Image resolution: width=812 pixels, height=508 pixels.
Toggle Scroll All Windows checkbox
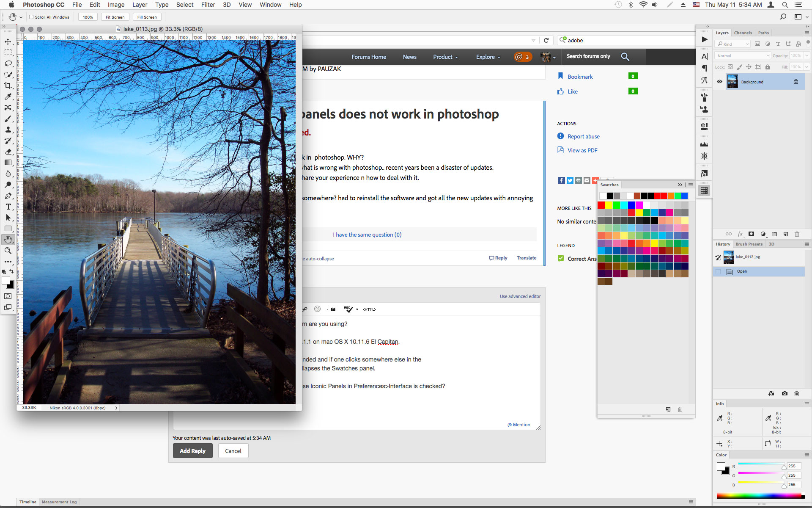point(31,17)
